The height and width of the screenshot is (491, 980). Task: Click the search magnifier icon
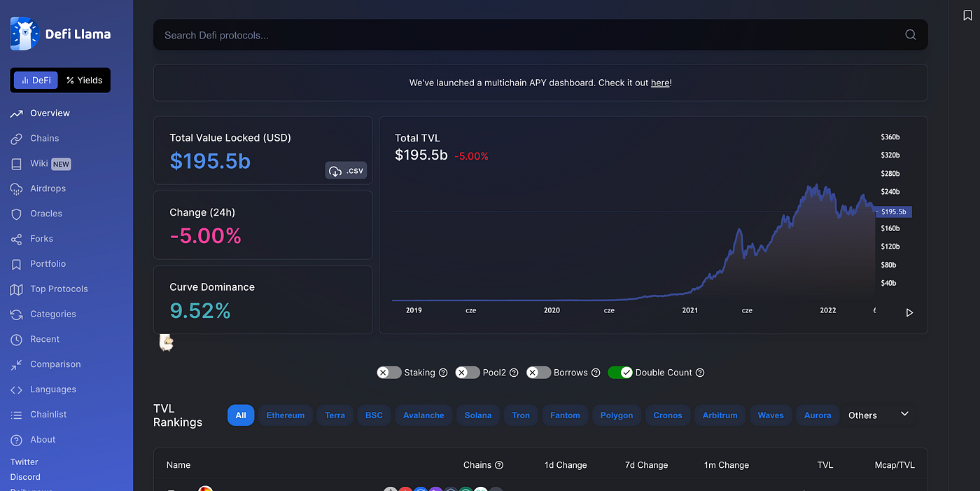tap(910, 35)
